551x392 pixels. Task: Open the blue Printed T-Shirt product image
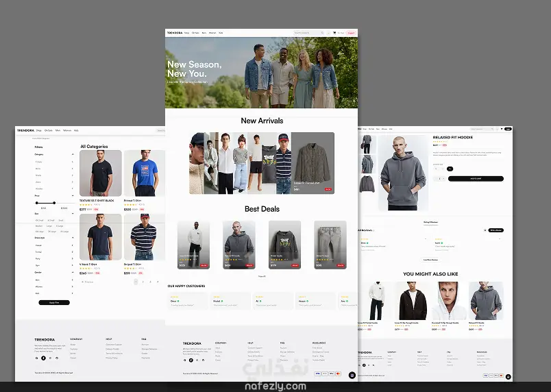(x=145, y=173)
